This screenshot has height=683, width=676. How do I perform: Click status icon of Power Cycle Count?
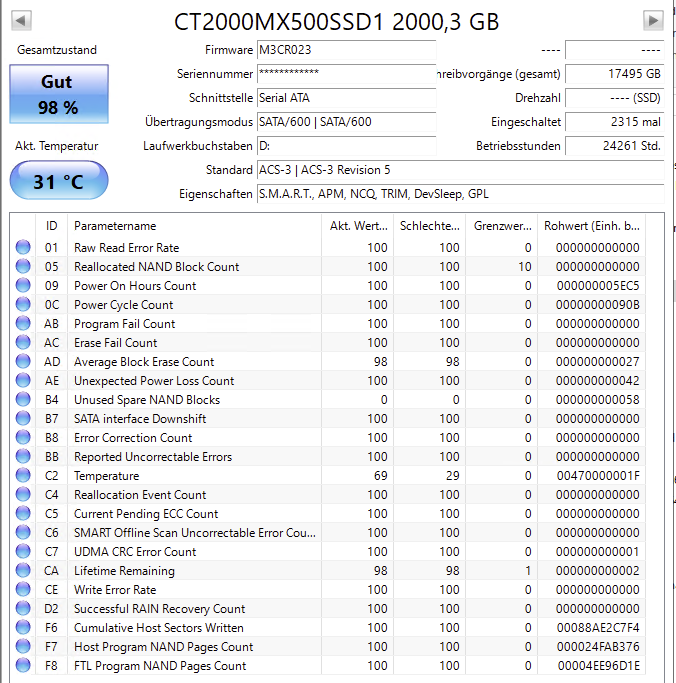coord(23,304)
